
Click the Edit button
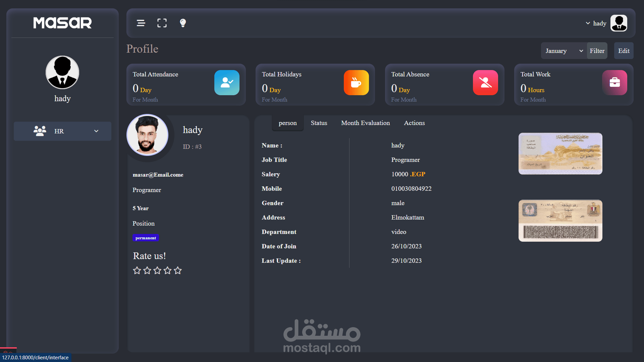(624, 51)
